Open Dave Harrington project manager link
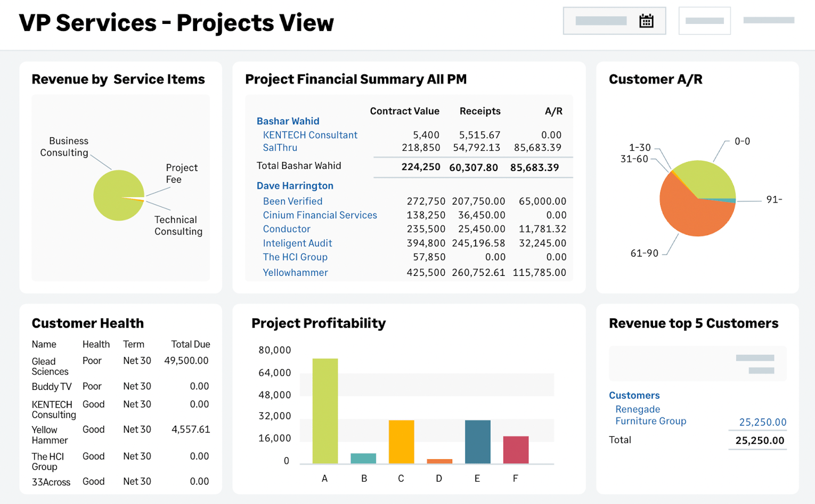The width and height of the screenshot is (815, 504). [295, 185]
